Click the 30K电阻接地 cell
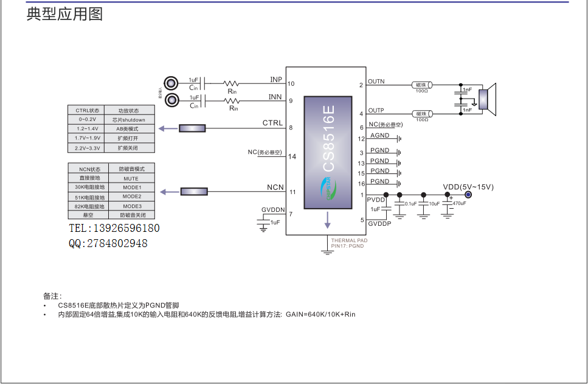 [89, 187]
